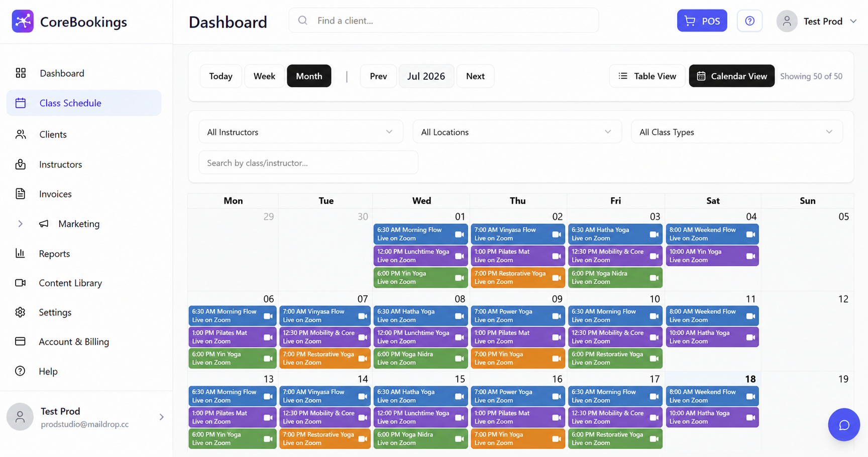
Task: Click Zoom camera icon on July 18 Weekend Flow
Action: 750,397
